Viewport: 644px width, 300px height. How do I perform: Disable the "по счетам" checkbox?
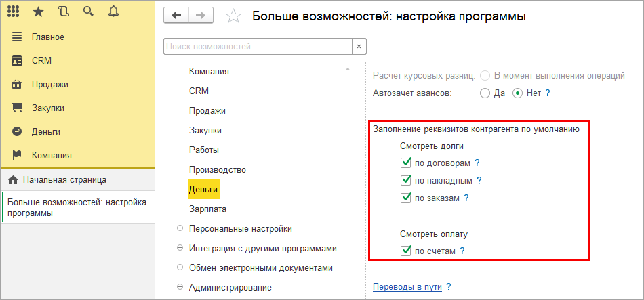(x=407, y=251)
